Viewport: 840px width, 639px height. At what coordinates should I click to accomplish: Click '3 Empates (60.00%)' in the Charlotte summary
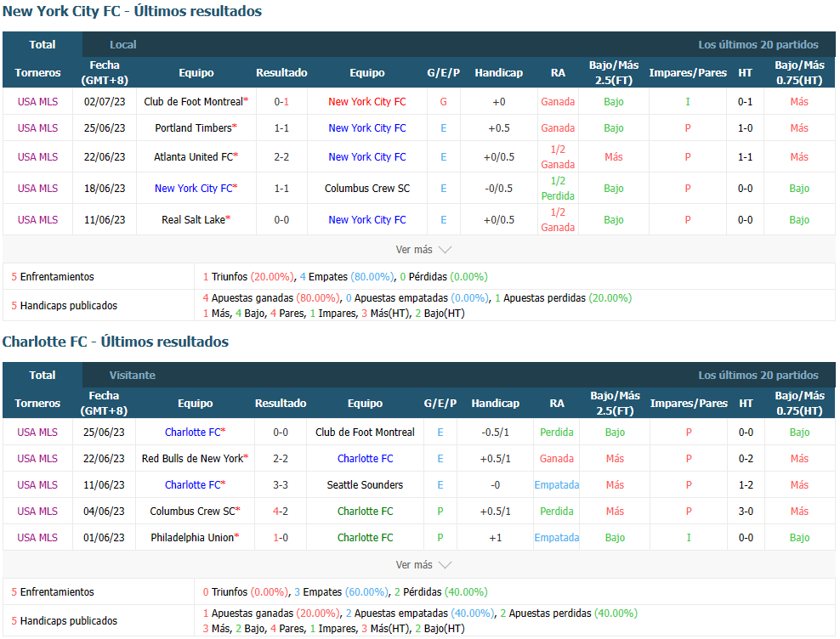pyautogui.click(x=341, y=592)
